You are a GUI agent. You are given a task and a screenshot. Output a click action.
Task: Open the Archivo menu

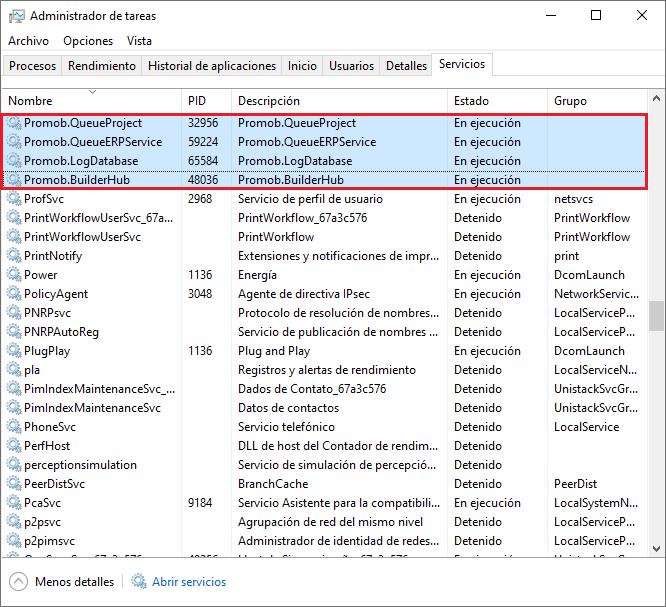(x=28, y=41)
